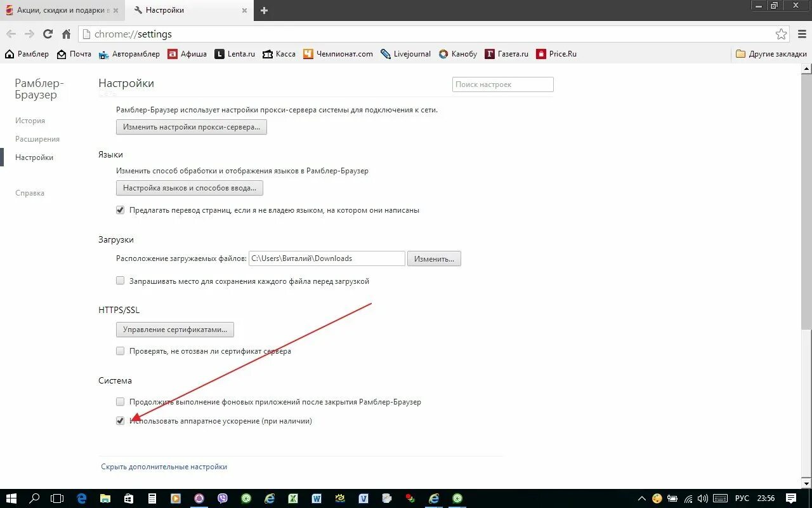Click the page vertical scrollbar thumb
The image size is (812, 508).
(806, 403)
